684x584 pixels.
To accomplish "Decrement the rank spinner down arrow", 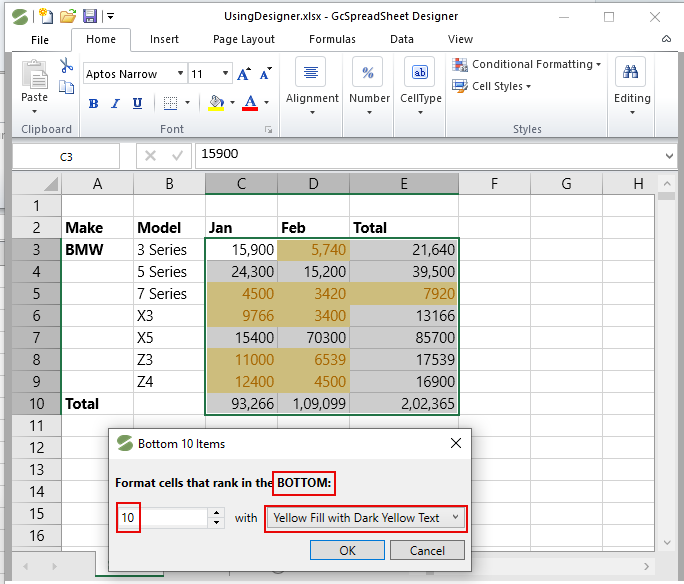I will tap(216, 523).
